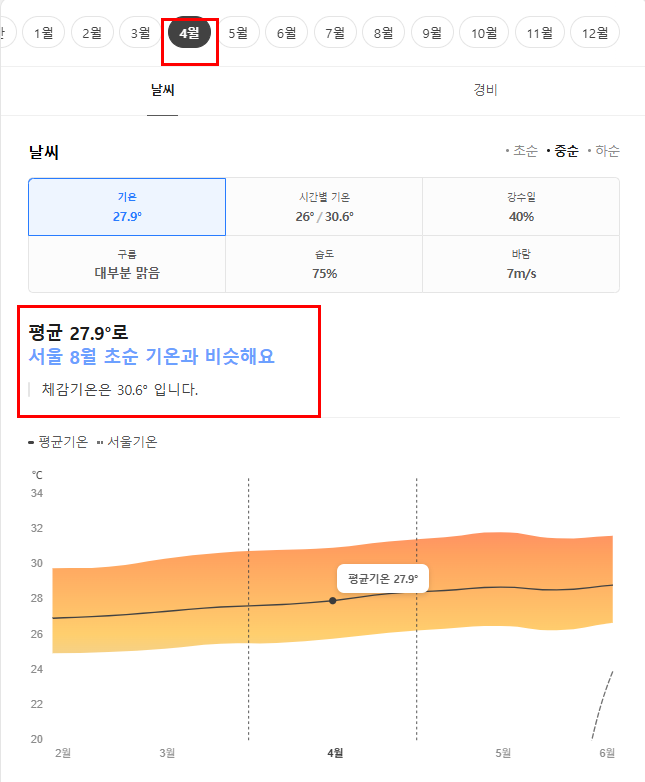The width and height of the screenshot is (645, 782).
Task: Click the selected 4월 month chip
Action: tap(189, 33)
